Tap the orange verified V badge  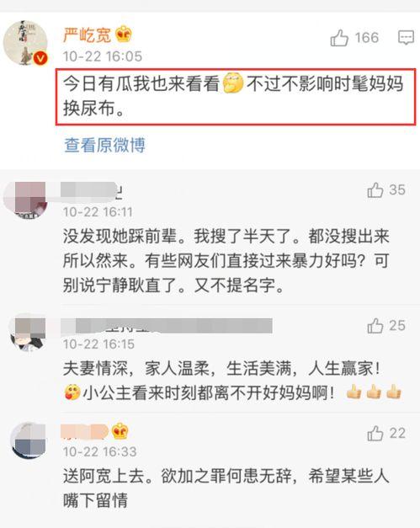coord(40,59)
